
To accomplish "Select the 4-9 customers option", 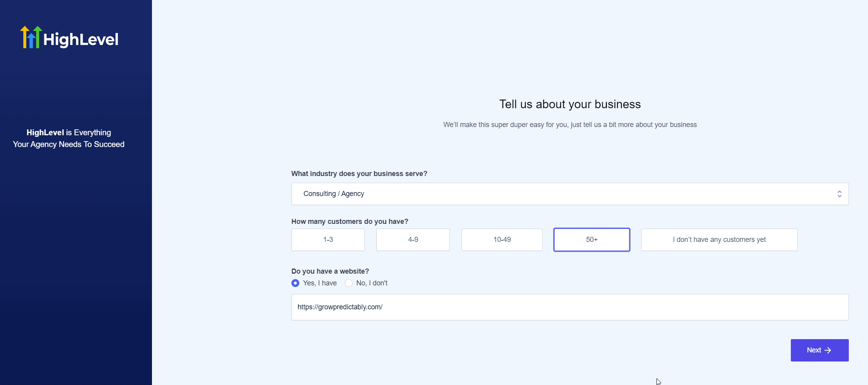I will (x=413, y=240).
